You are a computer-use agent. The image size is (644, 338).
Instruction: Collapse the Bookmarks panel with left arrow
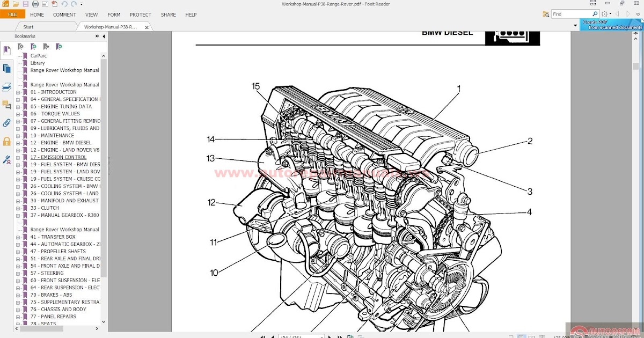(x=104, y=36)
